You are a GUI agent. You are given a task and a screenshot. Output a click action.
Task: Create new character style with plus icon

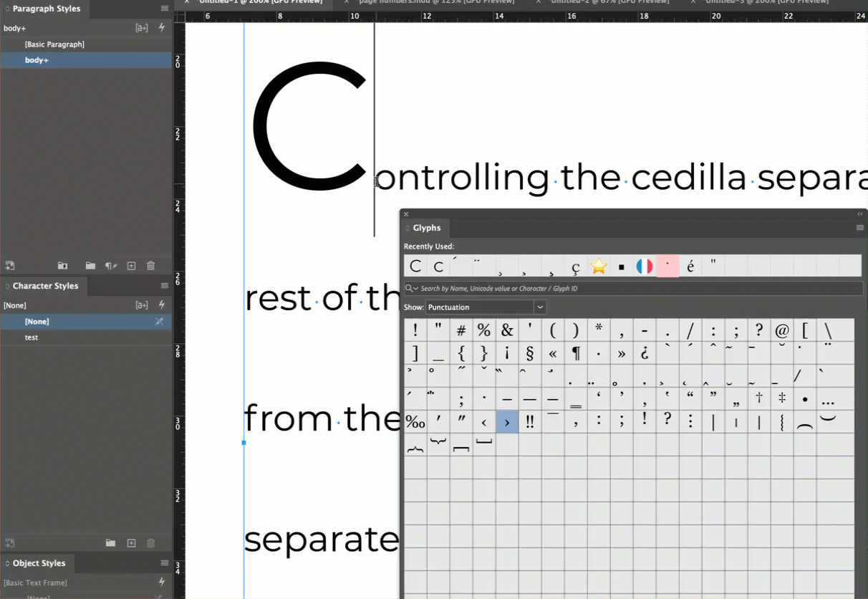tap(131, 543)
